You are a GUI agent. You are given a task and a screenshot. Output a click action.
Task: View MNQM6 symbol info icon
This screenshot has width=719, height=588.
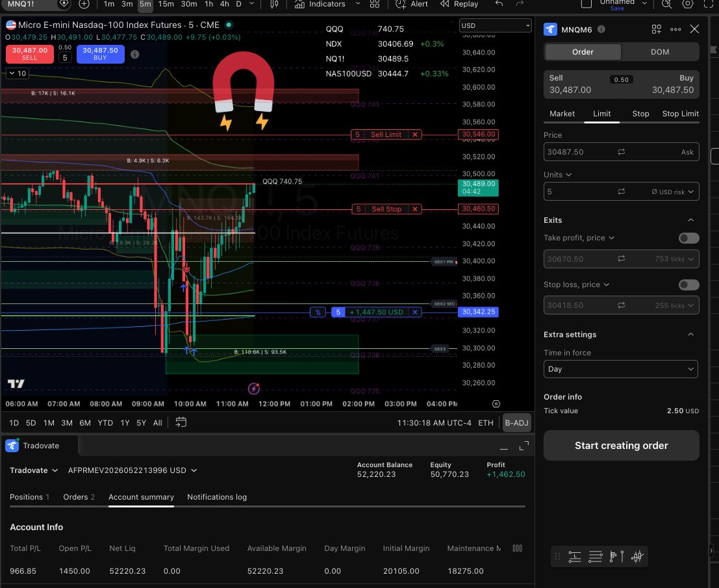tap(601, 29)
